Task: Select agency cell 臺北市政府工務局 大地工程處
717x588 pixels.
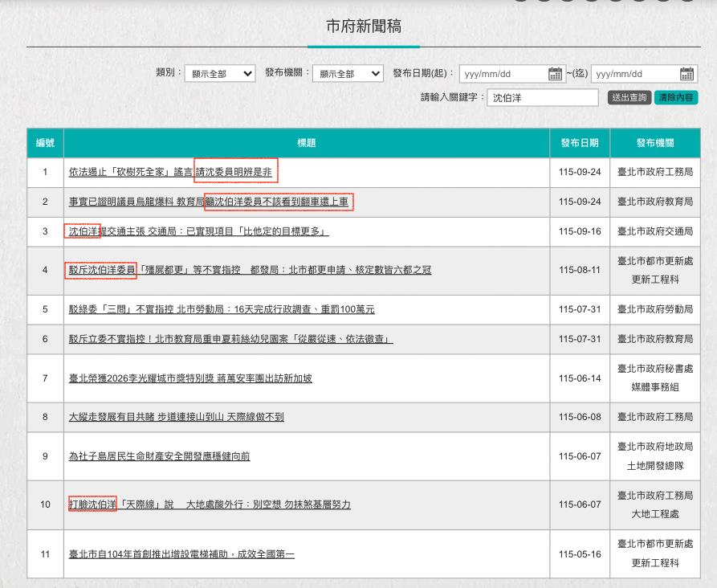Action: click(x=655, y=504)
